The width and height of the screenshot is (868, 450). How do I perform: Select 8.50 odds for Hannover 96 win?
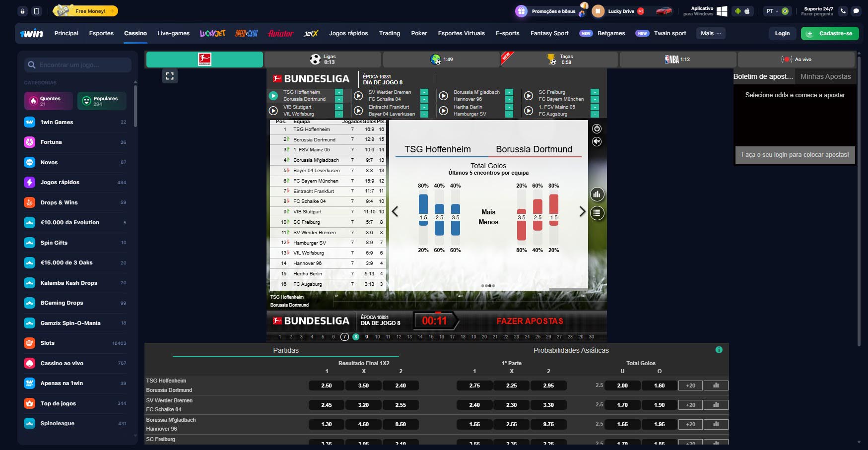point(401,424)
